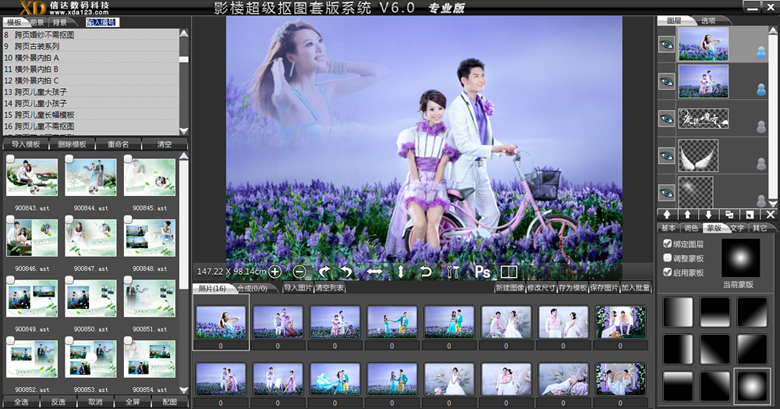Click the 当前蒙版 current mask preview
Image resolution: width=780 pixels, height=409 pixels.
740,258
